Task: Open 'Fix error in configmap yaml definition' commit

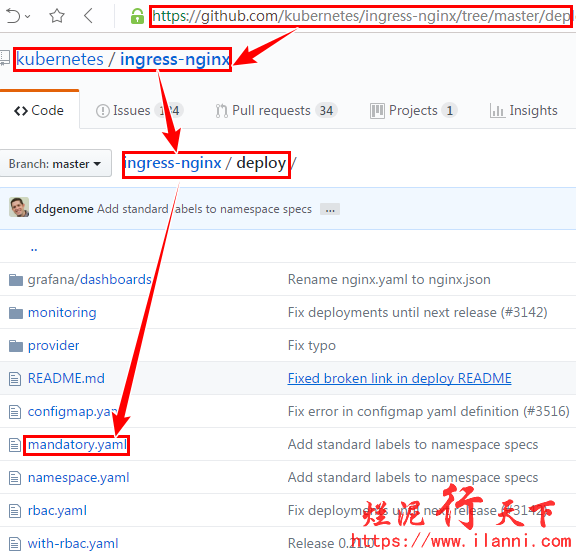Action: (x=429, y=412)
